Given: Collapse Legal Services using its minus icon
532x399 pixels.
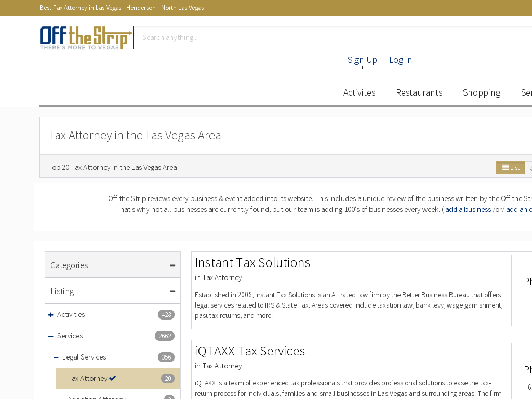Looking at the screenshot, I should click(56, 357).
